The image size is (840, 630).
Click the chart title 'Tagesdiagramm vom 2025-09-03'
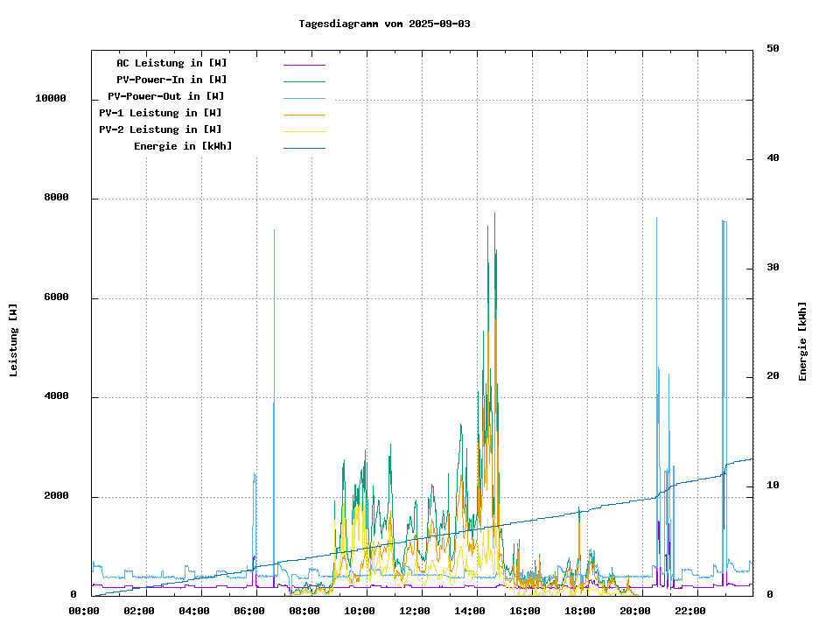(x=384, y=24)
